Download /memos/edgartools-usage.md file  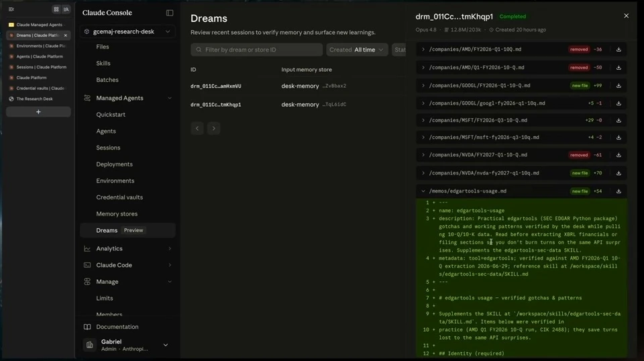point(619,191)
